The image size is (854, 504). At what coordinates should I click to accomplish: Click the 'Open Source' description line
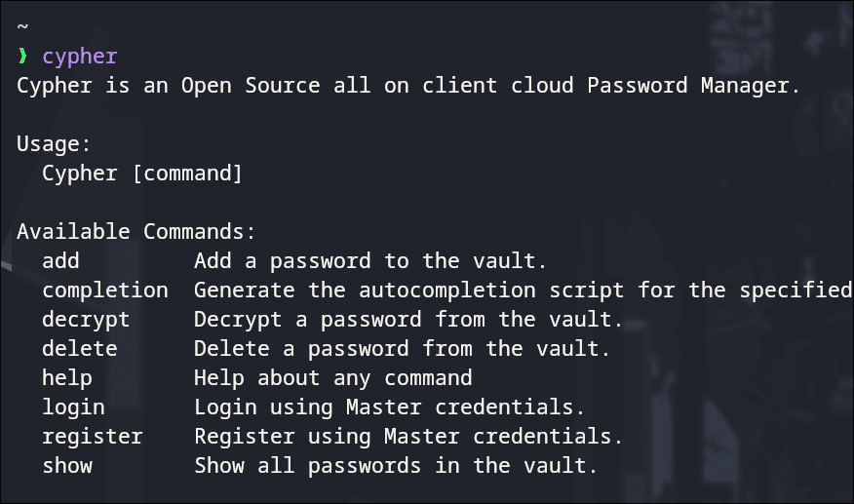[x=408, y=86]
